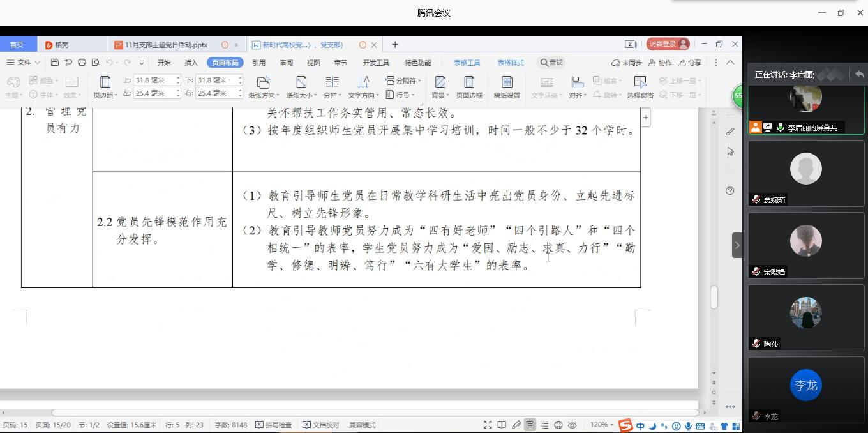Switch to web layout view icon
The height and width of the screenshot is (433, 868).
pos(558,425)
